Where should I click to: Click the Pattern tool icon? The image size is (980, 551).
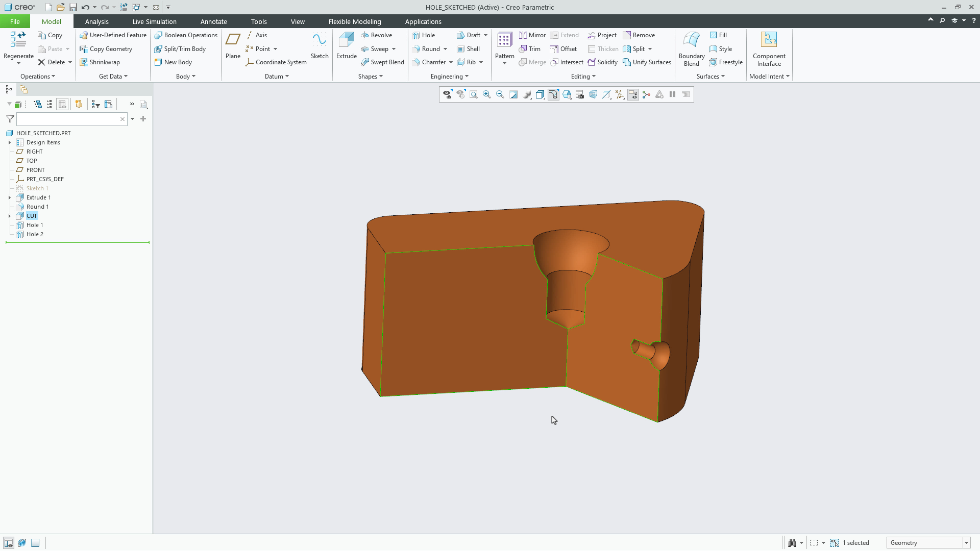click(504, 40)
